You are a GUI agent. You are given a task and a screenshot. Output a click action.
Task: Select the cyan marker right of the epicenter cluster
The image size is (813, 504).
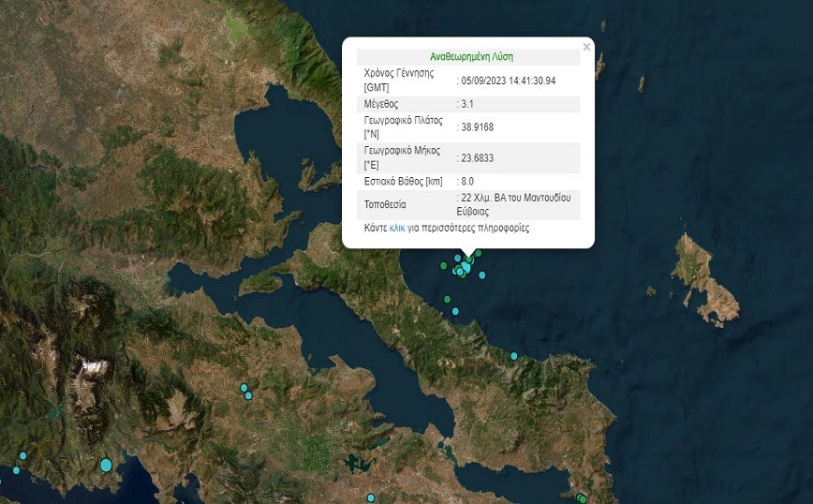pyautogui.click(x=482, y=275)
